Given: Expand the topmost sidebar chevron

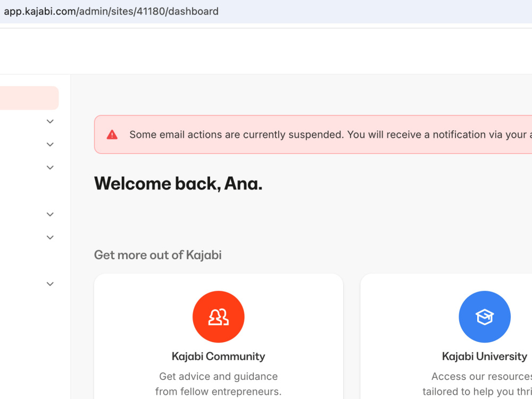Looking at the screenshot, I should point(50,121).
